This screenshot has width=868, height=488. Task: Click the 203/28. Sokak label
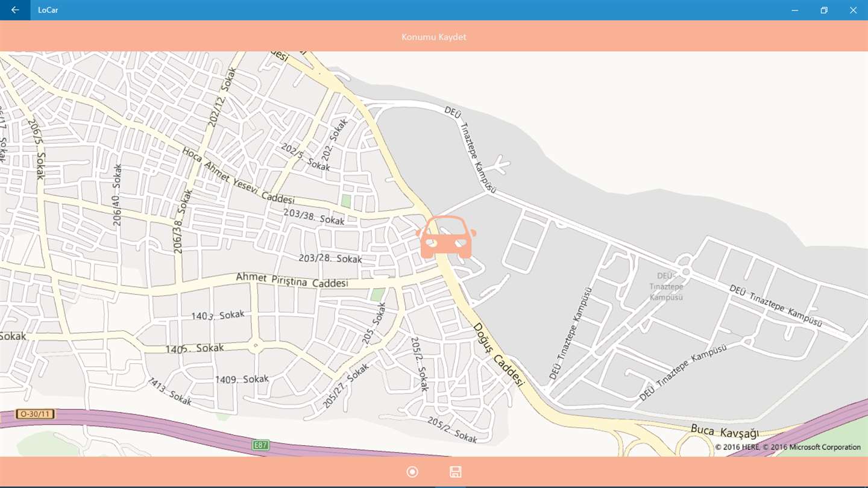330,258
